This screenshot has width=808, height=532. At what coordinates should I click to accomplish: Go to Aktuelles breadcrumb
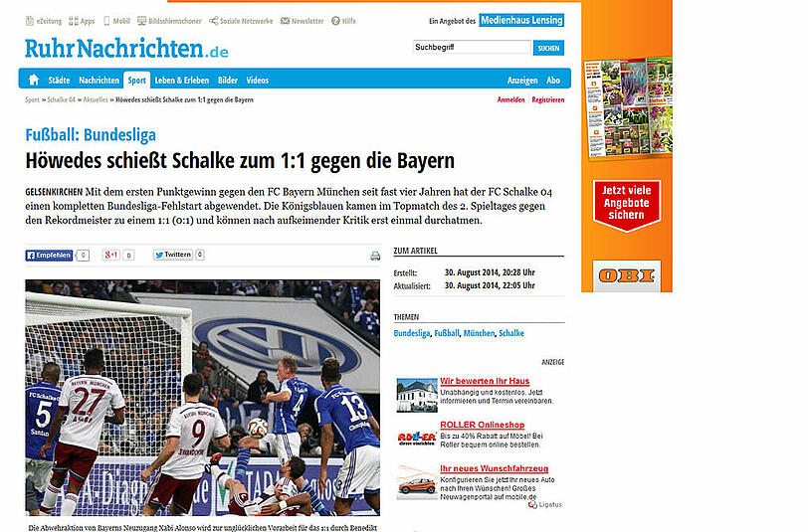click(96, 99)
